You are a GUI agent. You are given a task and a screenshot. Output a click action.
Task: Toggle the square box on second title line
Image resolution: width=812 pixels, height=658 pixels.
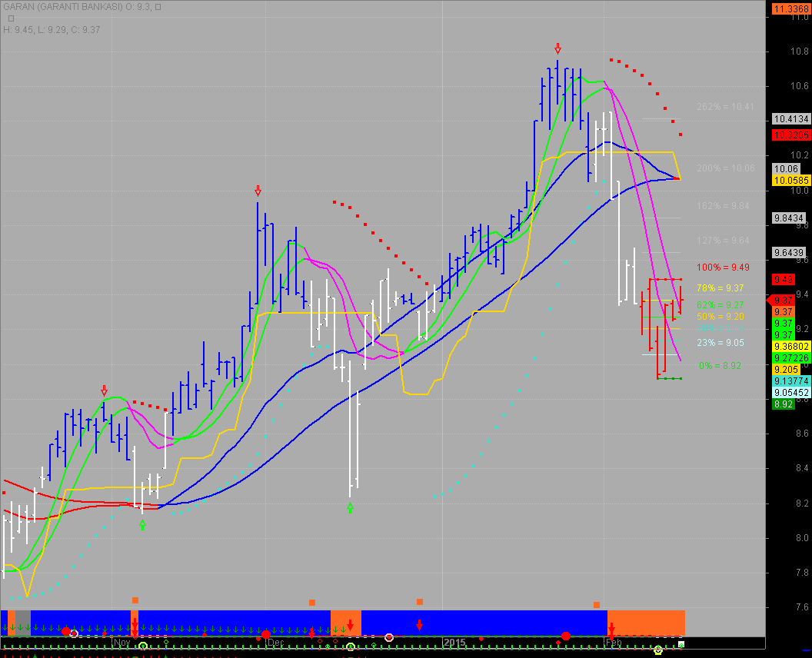point(11,18)
